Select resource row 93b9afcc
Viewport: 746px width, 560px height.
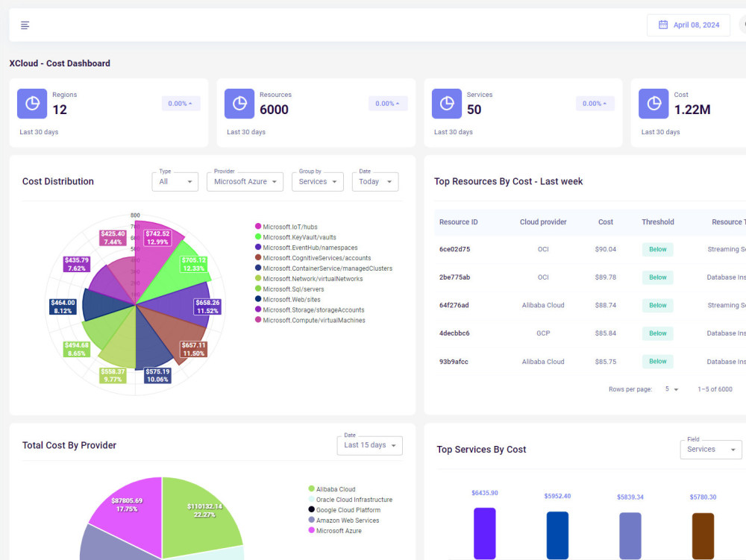[x=590, y=362]
